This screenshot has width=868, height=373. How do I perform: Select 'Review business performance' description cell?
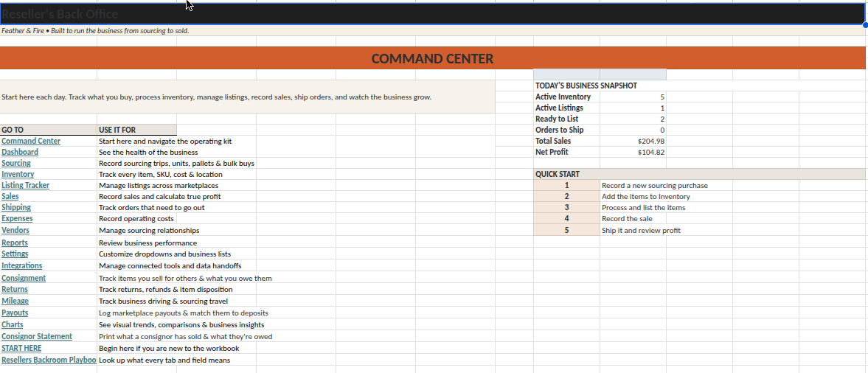147,243
